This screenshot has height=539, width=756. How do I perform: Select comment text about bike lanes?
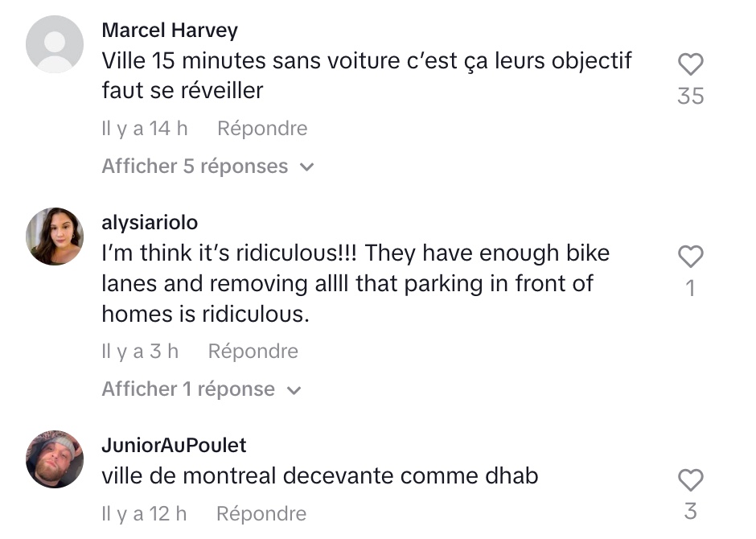tap(355, 283)
